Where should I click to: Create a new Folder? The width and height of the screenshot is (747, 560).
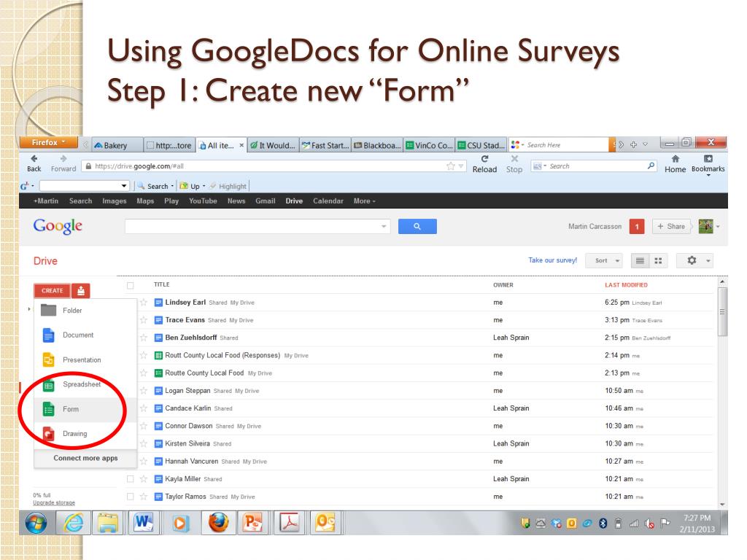coord(72,311)
